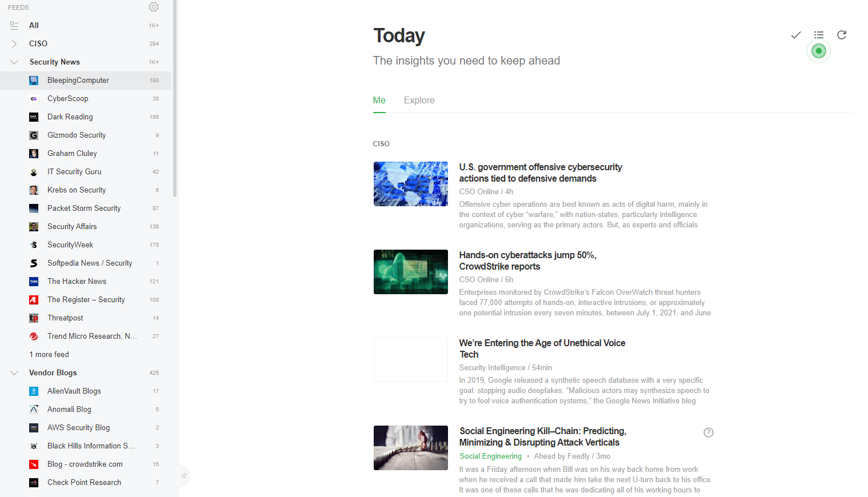This screenshot has height=497, width=868.
Task: Open Vendor Blogs folder label
Action: tap(53, 372)
